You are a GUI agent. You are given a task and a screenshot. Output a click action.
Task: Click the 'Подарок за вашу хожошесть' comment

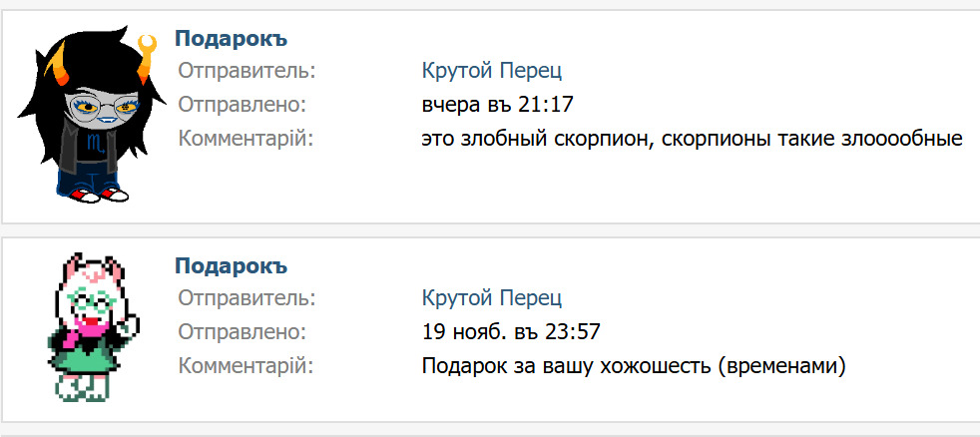[x=634, y=366]
